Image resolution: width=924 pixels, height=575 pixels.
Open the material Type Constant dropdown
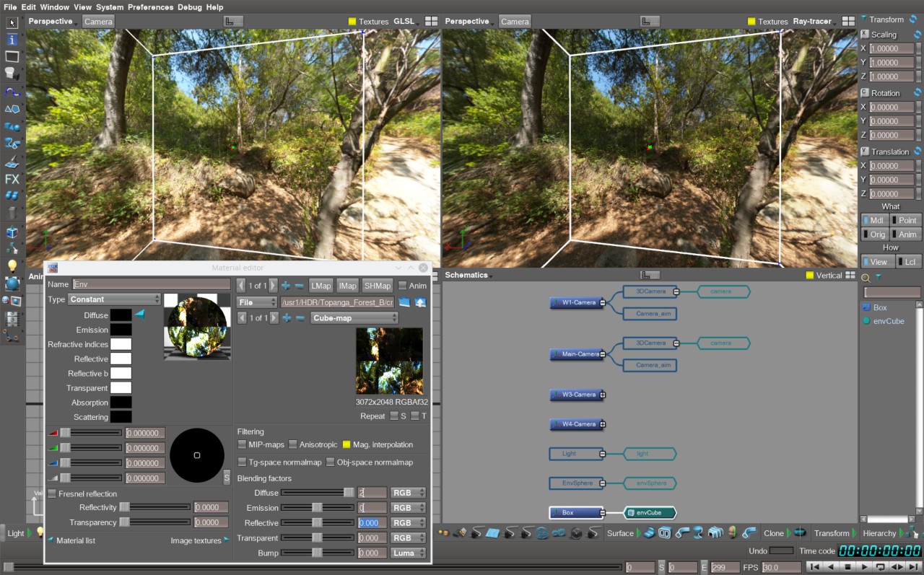[x=115, y=299]
